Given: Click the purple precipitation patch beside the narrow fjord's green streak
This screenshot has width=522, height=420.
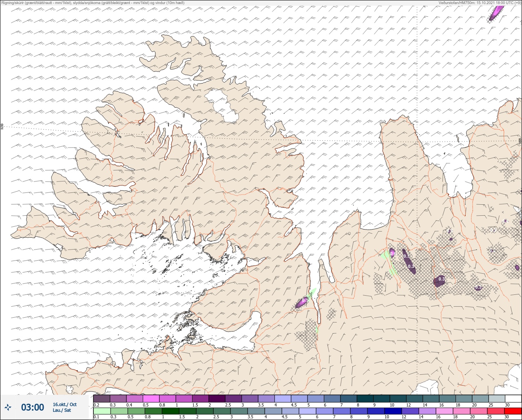Looking at the screenshot, I should 302,303.
